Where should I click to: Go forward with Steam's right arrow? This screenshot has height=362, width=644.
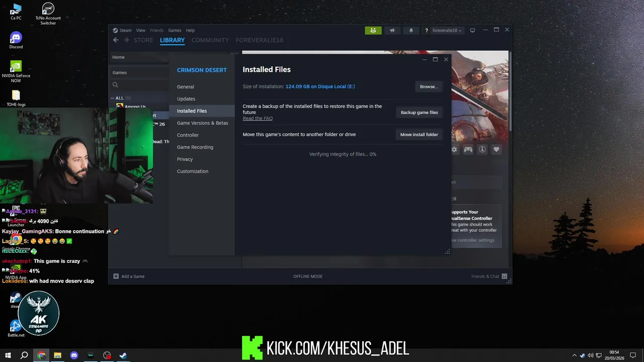pyautogui.click(x=126, y=40)
